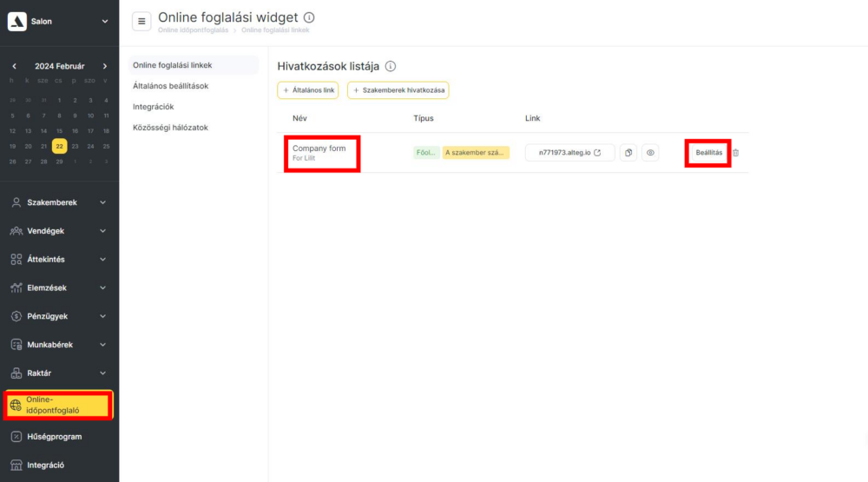Select date 29 in the calendar
This screenshot has height=482, width=868.
tap(59, 162)
